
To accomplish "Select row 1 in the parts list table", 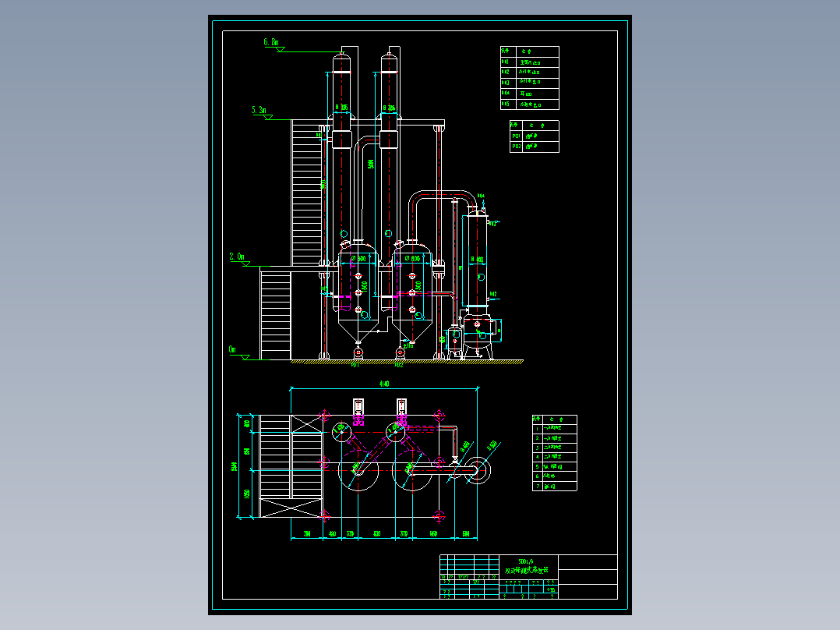I will [x=555, y=428].
